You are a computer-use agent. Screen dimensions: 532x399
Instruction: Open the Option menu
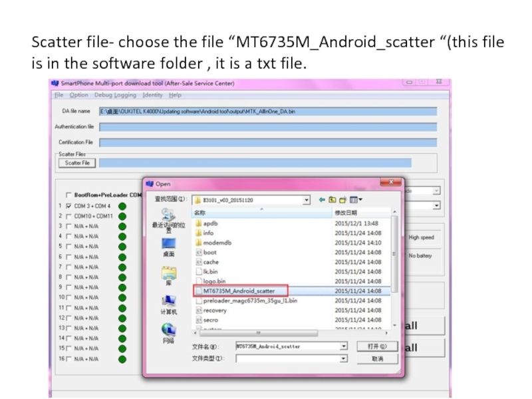[78, 95]
